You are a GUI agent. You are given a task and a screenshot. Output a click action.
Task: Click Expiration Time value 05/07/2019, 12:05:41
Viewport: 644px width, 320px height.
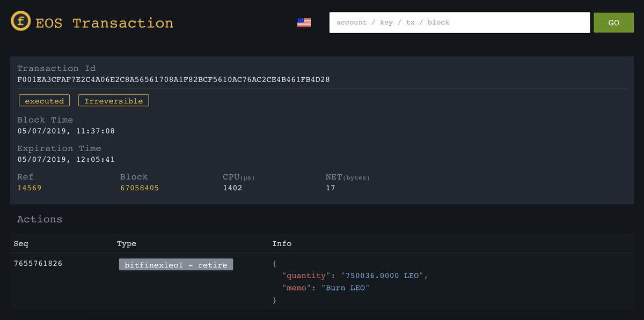(66, 159)
